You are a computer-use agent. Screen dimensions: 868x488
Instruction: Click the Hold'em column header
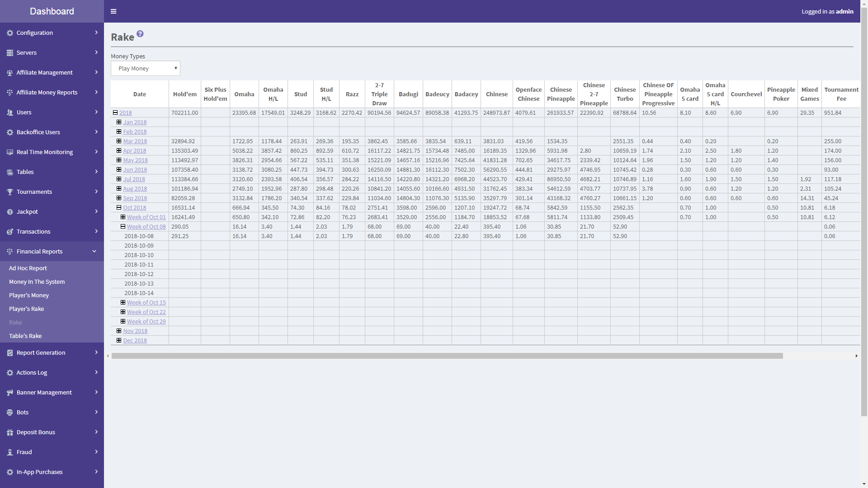tap(185, 94)
